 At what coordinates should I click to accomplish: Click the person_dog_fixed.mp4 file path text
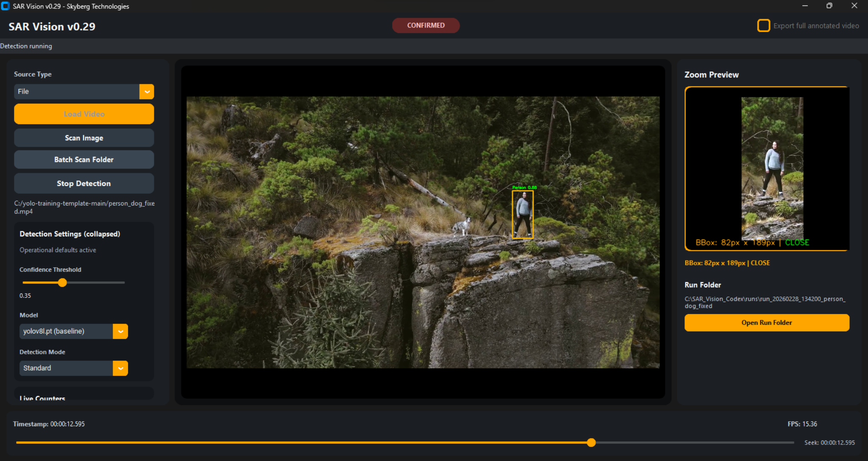pyautogui.click(x=84, y=207)
